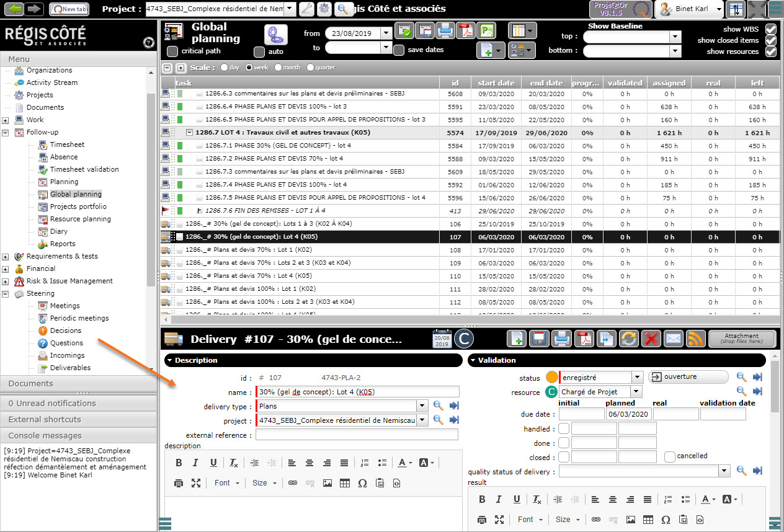
Task: Click the ouverture workflow button
Action: 688,377
